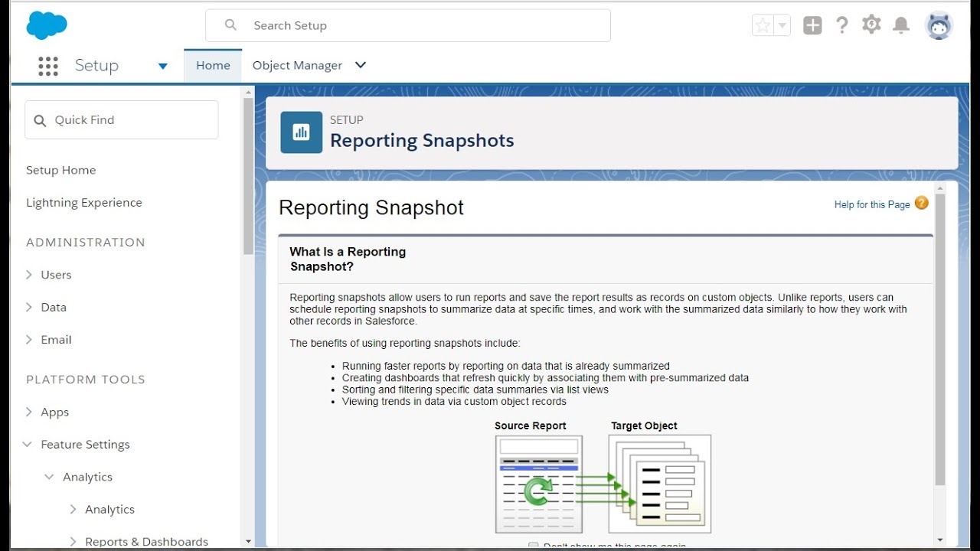
Task: Open the help question mark icon
Action: tap(842, 25)
